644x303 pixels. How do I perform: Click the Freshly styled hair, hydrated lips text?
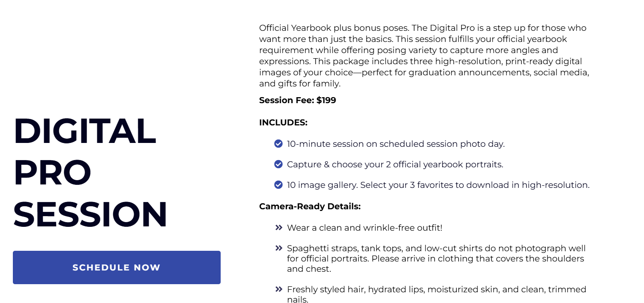[x=437, y=294]
